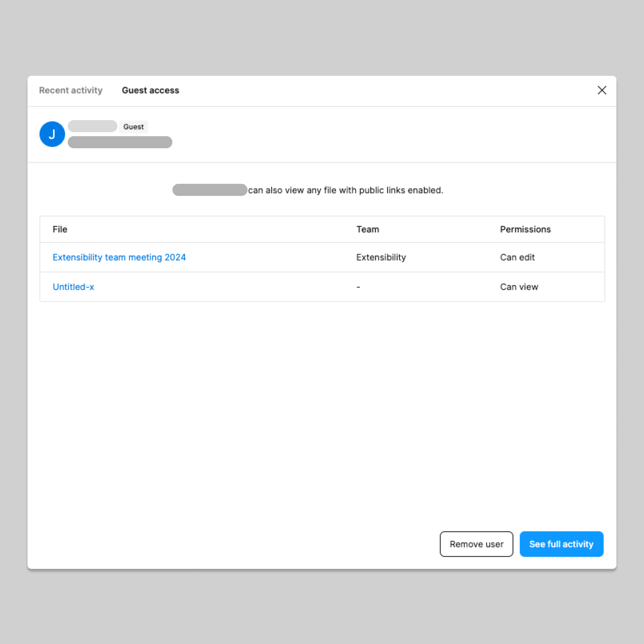Click See full activity button

[x=561, y=544]
